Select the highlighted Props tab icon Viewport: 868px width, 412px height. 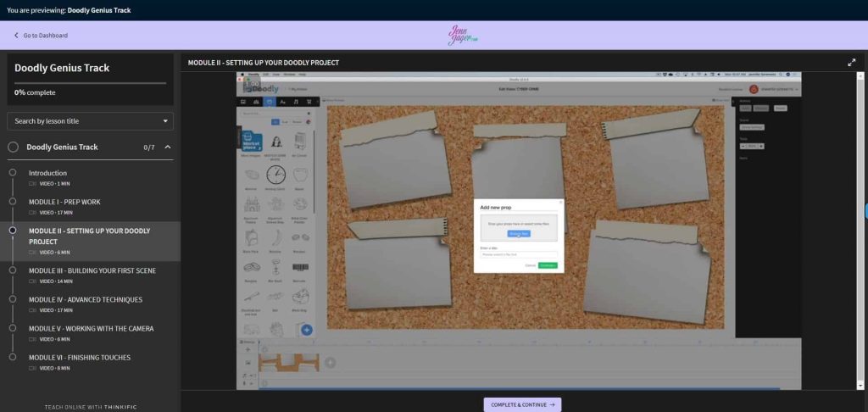pos(269,102)
